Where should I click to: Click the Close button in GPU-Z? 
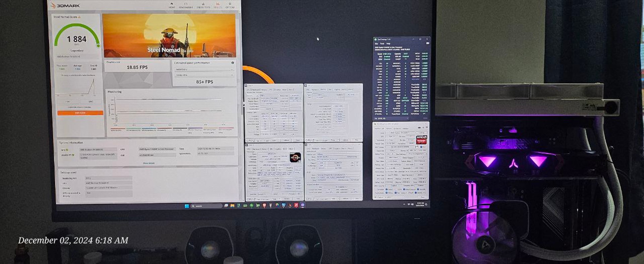pyautogui.click(x=422, y=197)
